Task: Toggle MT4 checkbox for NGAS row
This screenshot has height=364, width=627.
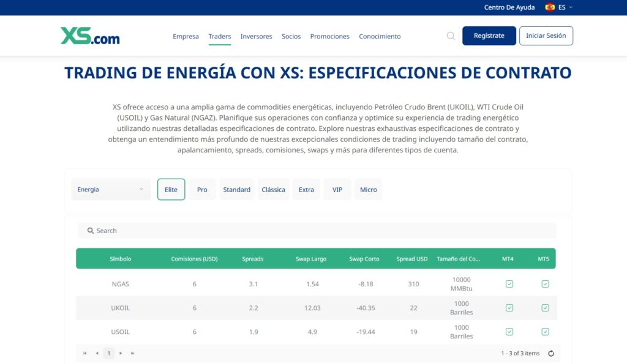Action: pos(509,284)
